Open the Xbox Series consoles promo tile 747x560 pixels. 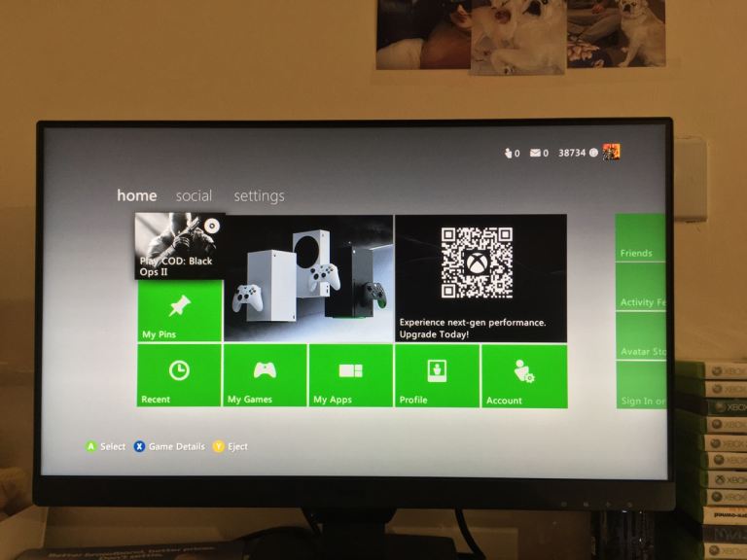(x=308, y=279)
